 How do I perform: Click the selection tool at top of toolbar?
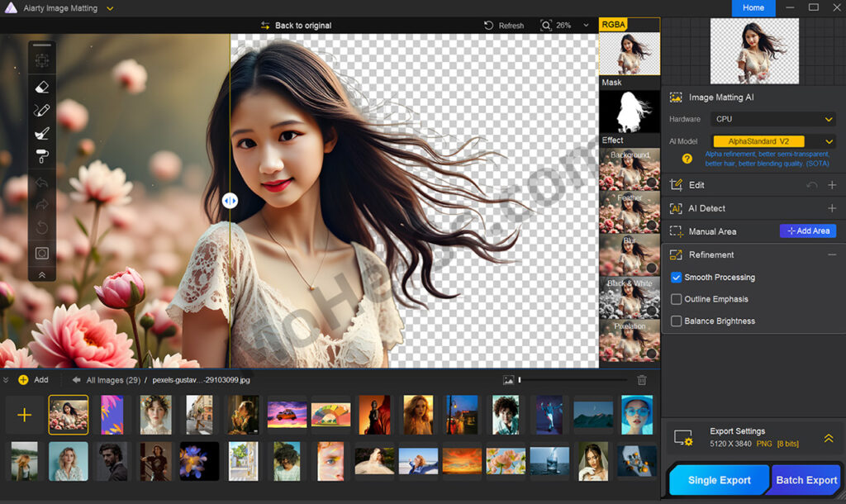pyautogui.click(x=40, y=59)
